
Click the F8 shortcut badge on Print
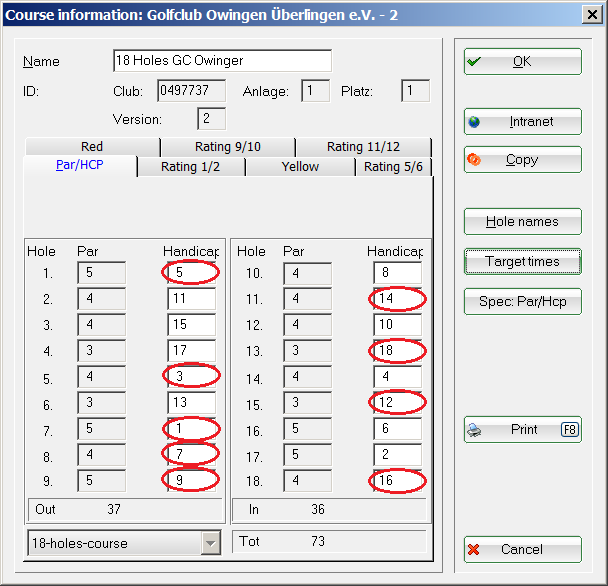coord(570,430)
